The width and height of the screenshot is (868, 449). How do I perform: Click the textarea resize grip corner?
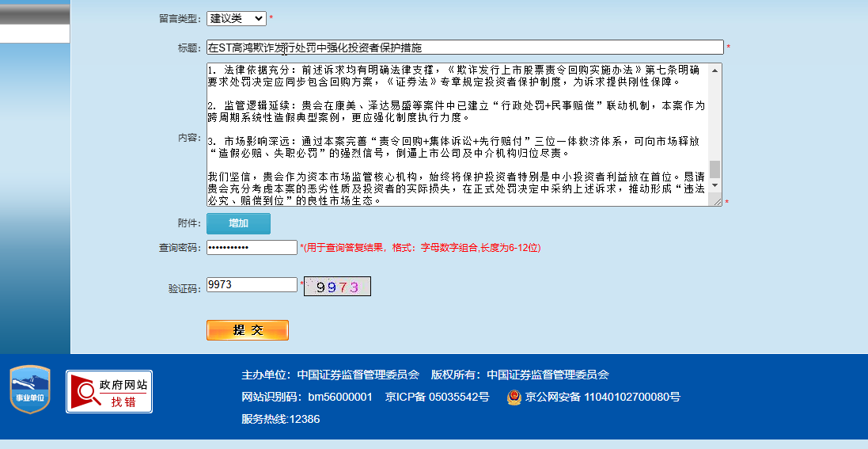tap(718, 202)
